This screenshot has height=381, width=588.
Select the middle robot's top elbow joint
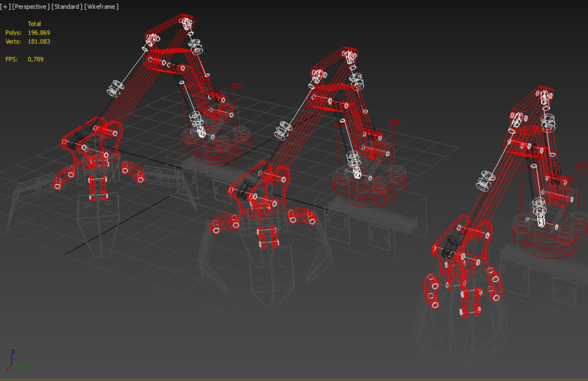[350, 55]
